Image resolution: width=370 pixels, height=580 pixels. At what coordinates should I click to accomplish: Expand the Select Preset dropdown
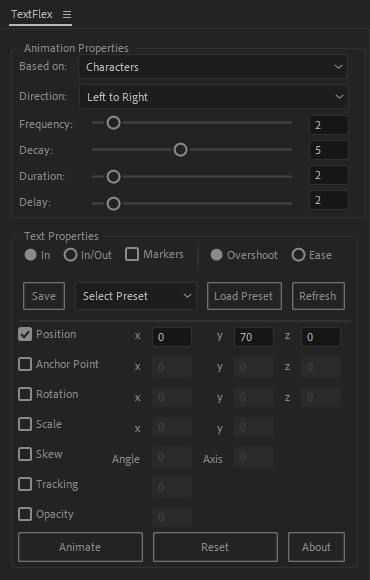pos(136,296)
